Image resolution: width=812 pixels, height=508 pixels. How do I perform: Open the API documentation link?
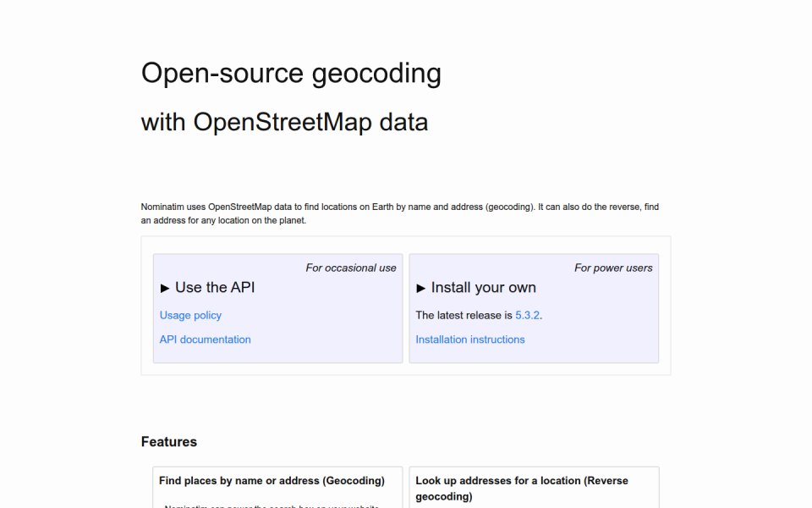tap(205, 340)
